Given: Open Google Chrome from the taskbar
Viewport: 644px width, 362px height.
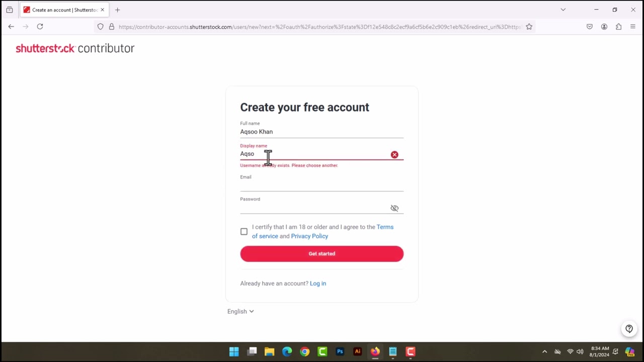Looking at the screenshot, I should 304,351.
